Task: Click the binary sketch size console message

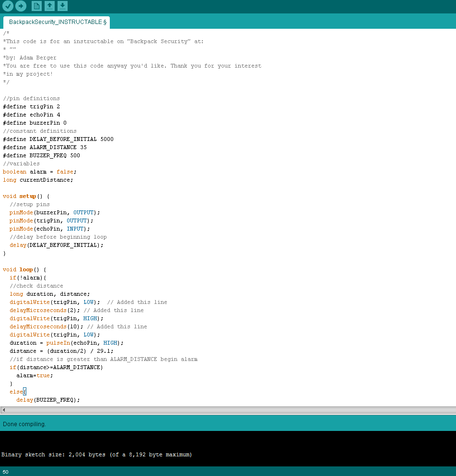Action: 96,454
